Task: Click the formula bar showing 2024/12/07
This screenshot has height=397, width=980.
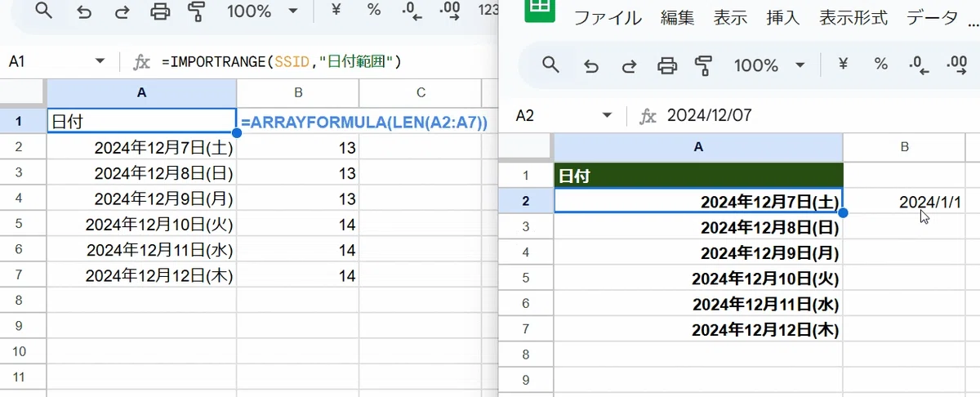Action: (821, 116)
